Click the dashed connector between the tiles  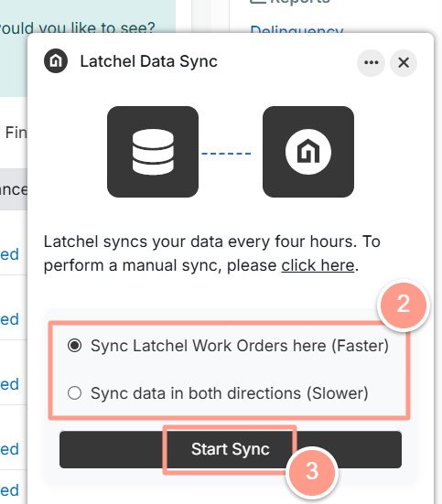click(226, 154)
